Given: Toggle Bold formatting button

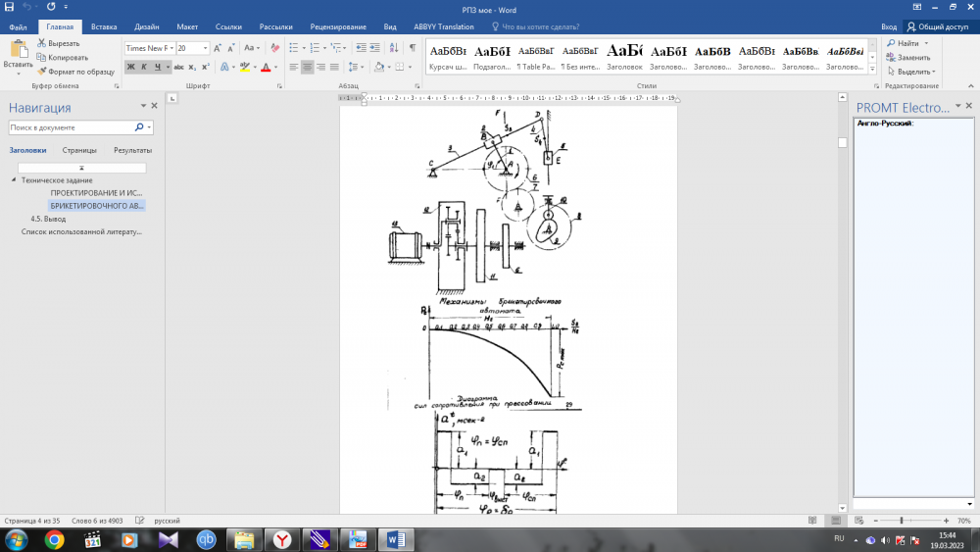Looking at the screenshot, I should point(131,67).
